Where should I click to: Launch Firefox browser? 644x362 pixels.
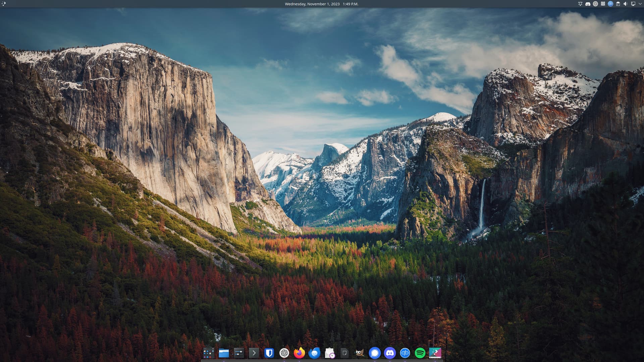coord(299,353)
